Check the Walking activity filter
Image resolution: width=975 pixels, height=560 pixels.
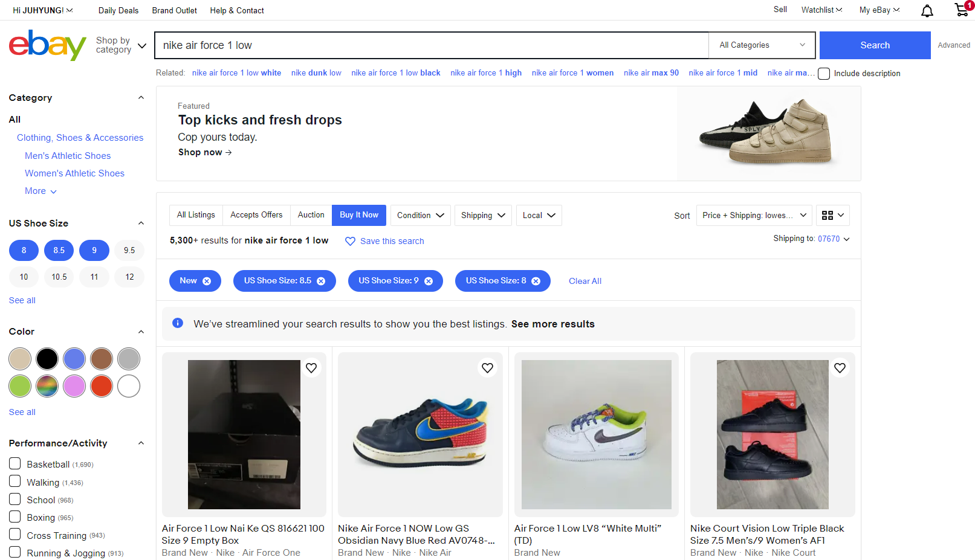[15, 481]
